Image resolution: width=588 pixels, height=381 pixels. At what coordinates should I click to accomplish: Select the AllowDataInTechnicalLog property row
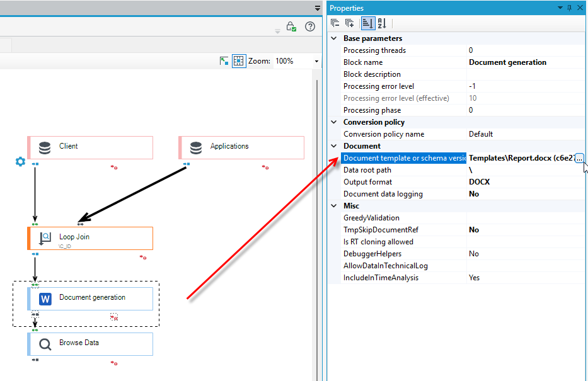(x=463, y=266)
